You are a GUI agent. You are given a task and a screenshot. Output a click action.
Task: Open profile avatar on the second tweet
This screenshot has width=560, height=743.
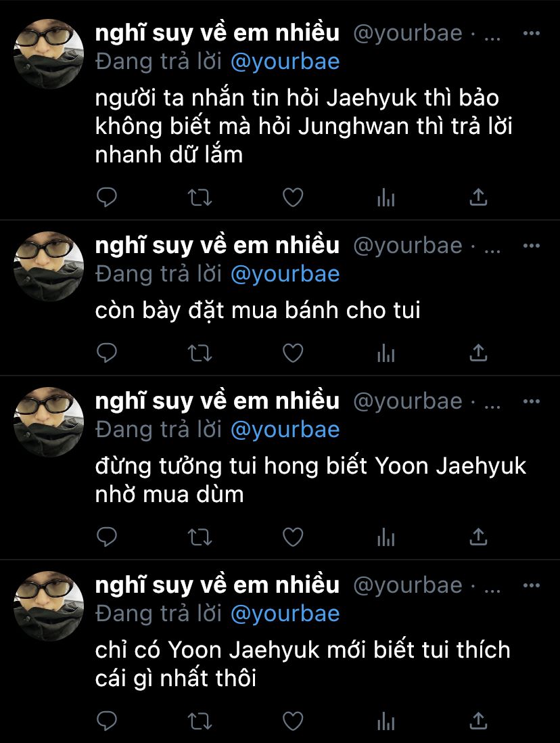(49, 267)
